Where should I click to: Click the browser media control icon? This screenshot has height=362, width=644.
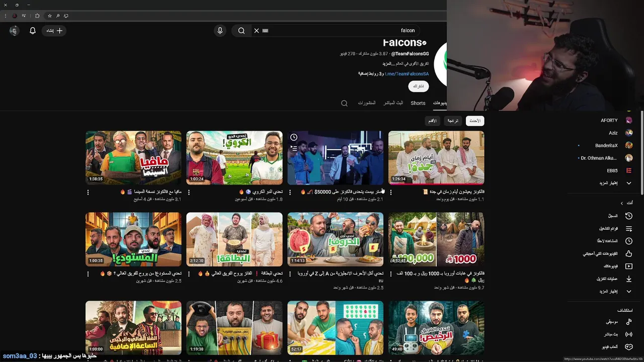[x=24, y=16]
